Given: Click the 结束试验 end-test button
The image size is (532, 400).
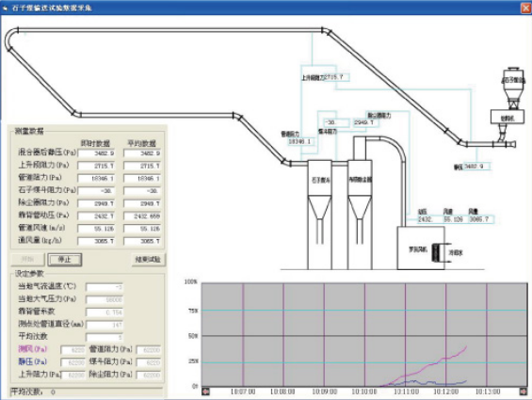Looking at the screenshot, I should pyautogui.click(x=148, y=260).
